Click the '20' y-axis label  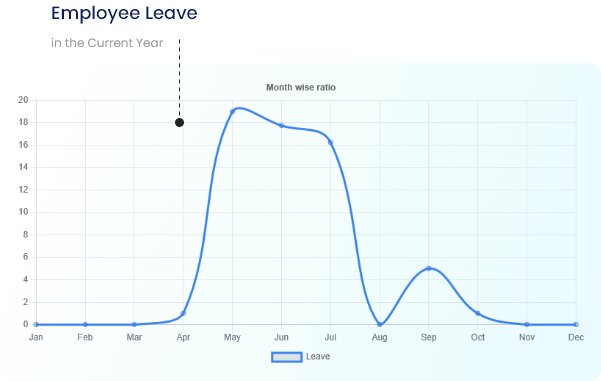tap(23, 100)
